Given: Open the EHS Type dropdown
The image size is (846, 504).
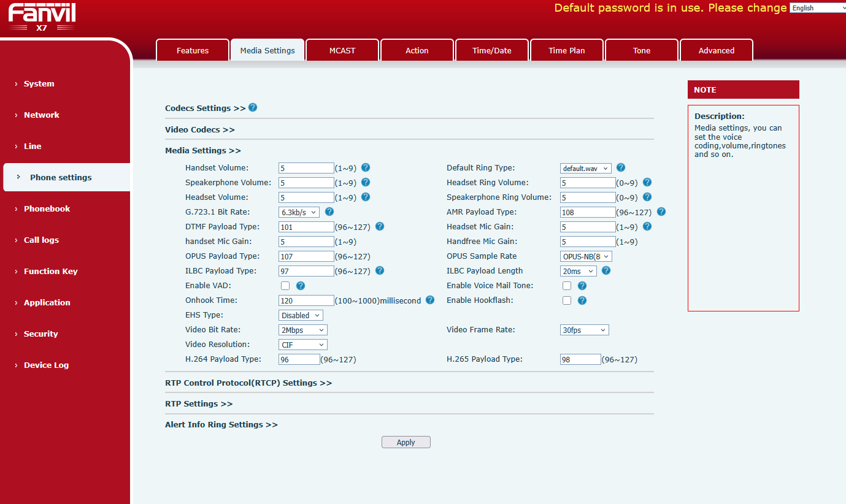Looking at the screenshot, I should coord(301,315).
